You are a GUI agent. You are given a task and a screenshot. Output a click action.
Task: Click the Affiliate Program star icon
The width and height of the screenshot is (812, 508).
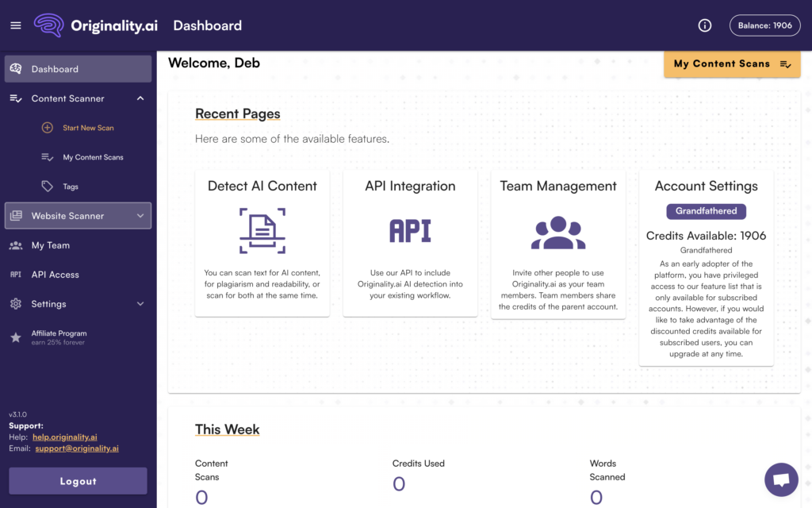(16, 337)
